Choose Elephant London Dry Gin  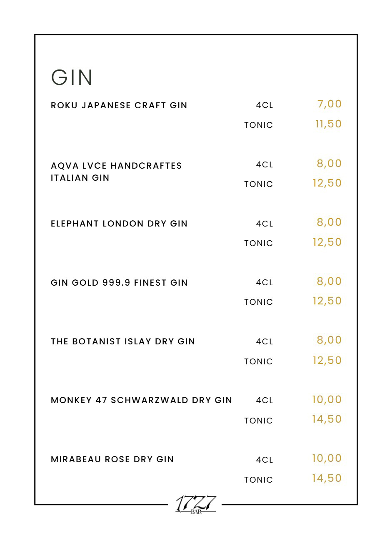(119, 224)
